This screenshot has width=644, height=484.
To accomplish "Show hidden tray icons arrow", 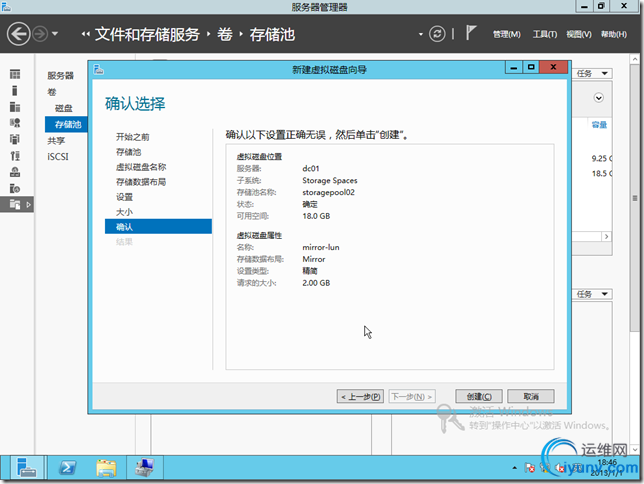I will click(x=514, y=468).
